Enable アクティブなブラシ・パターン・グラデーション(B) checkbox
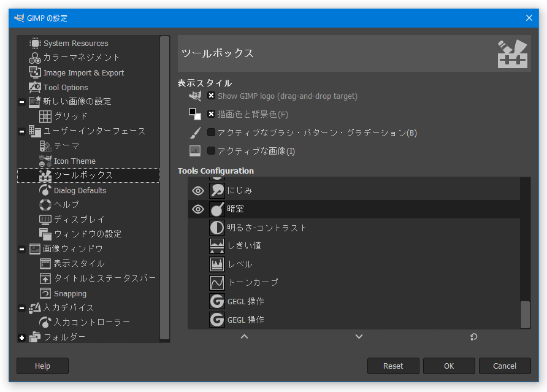This screenshot has width=547, height=392. coord(211,133)
